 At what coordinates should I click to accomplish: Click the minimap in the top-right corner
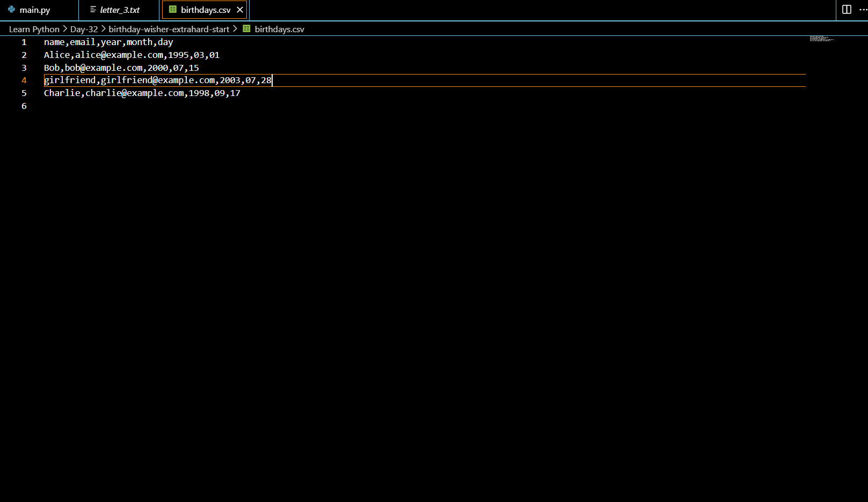tap(820, 39)
